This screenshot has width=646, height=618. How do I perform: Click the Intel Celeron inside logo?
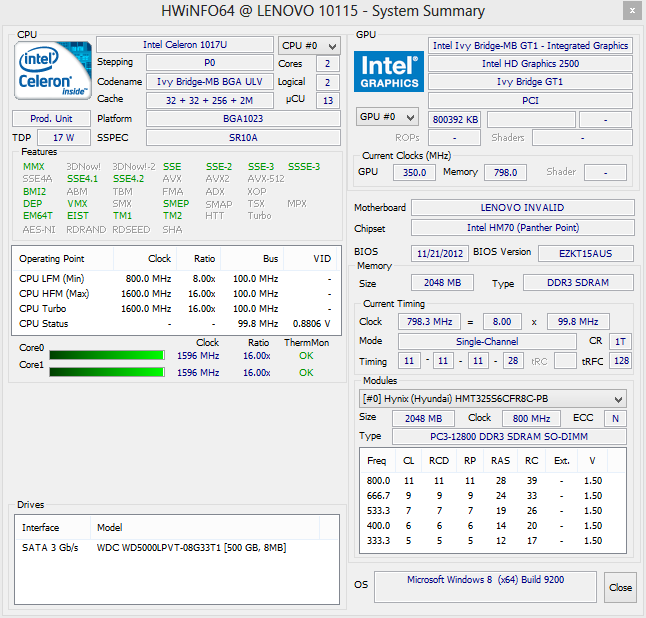52,73
